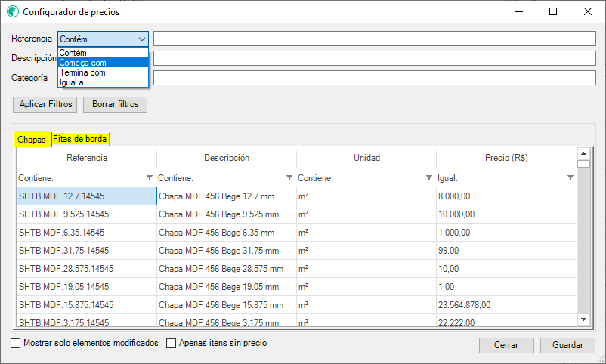606x364 pixels.
Task: Click the table scroll down arrow
Action: 583,319
